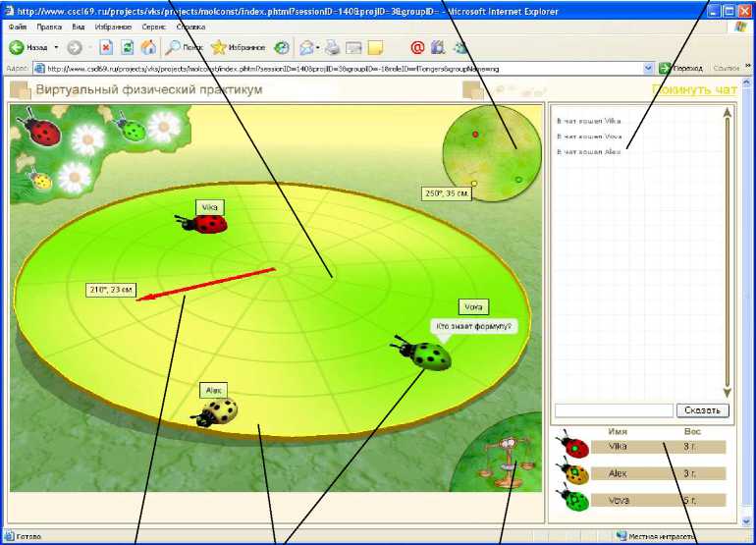Click the Vika name label on the disc
The height and width of the screenshot is (545, 756).
tap(210, 207)
